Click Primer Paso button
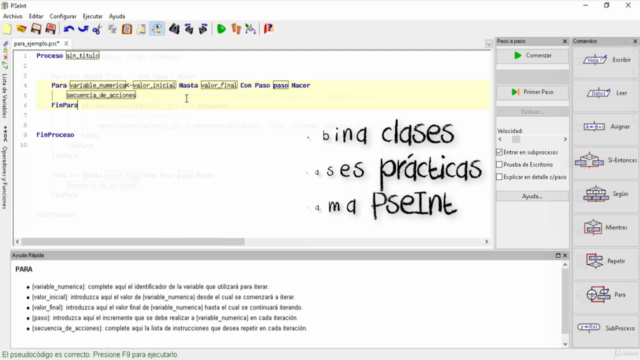 pyautogui.click(x=532, y=92)
